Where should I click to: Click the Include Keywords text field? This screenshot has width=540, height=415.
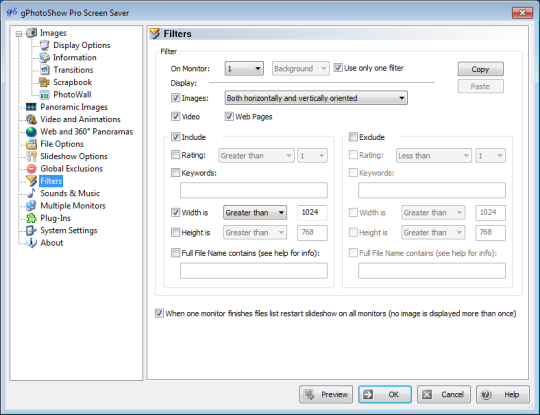254,190
